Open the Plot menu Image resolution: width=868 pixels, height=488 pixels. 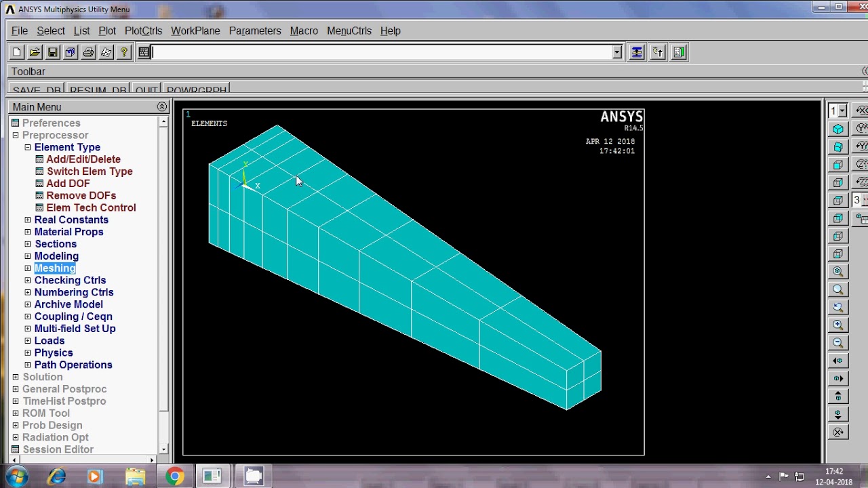click(x=107, y=30)
